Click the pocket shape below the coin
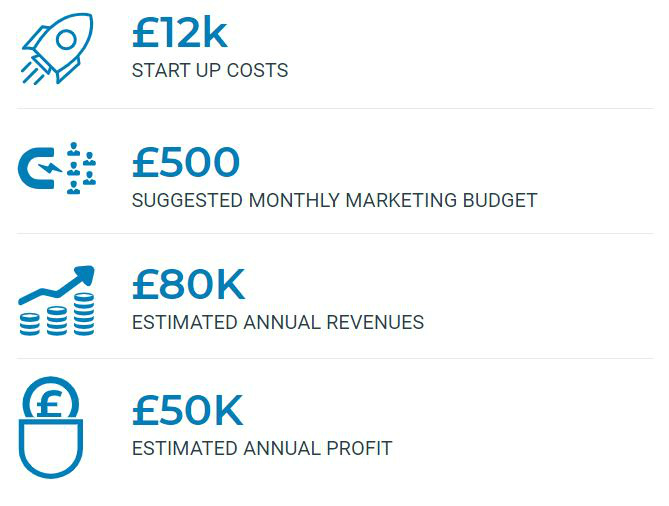This screenshot has height=506, width=669. [51, 450]
